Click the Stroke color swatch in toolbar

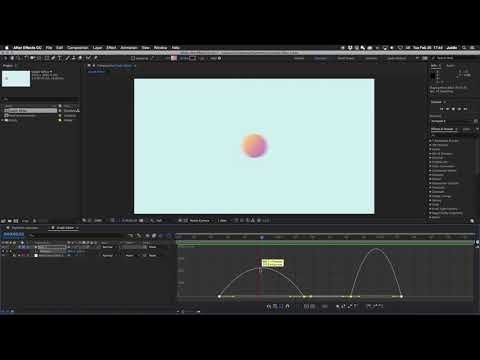click(192, 58)
